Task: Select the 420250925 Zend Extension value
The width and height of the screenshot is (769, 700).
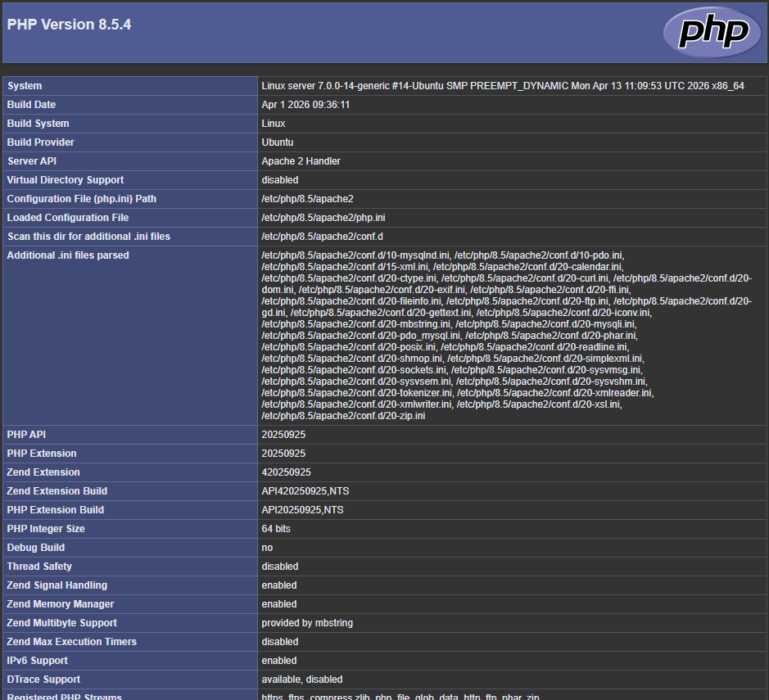Action: 286,472
